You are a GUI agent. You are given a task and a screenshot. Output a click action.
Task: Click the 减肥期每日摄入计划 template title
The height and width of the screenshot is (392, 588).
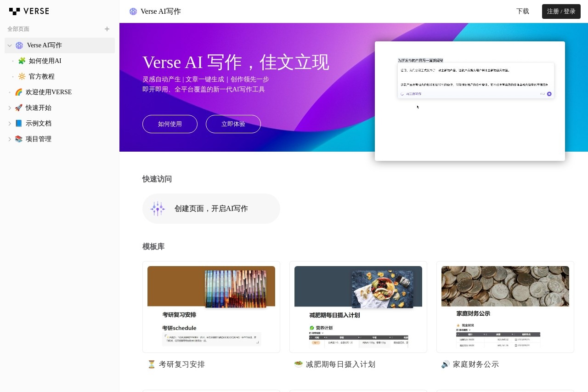click(x=340, y=364)
